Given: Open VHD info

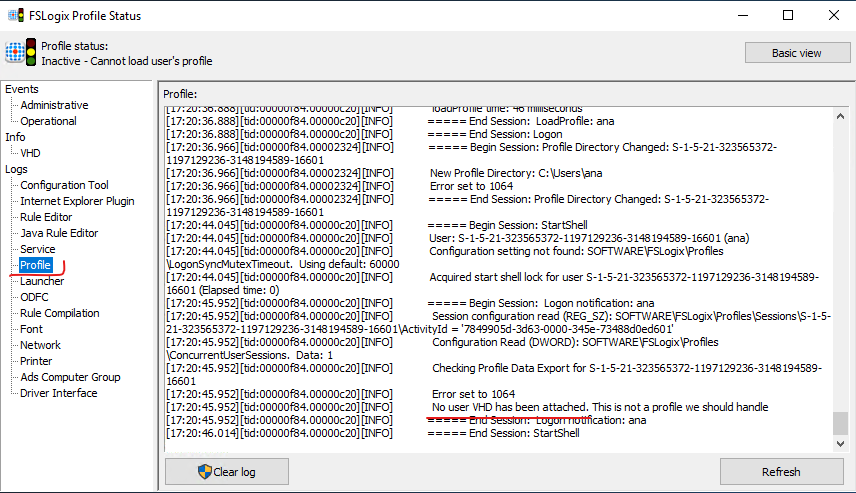Looking at the screenshot, I should (x=30, y=153).
